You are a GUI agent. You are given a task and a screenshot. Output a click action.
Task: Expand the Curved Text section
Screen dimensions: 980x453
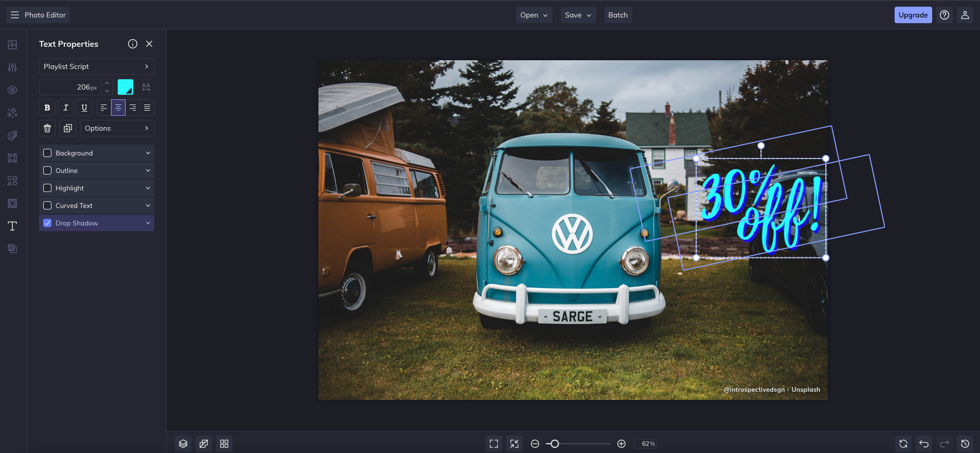(x=148, y=205)
